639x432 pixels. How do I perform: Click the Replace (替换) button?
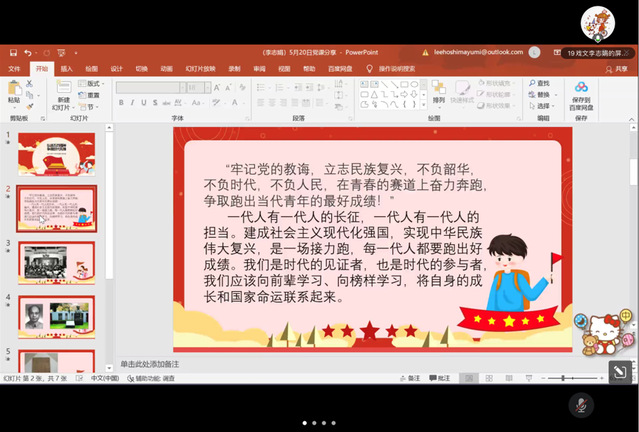click(x=541, y=95)
